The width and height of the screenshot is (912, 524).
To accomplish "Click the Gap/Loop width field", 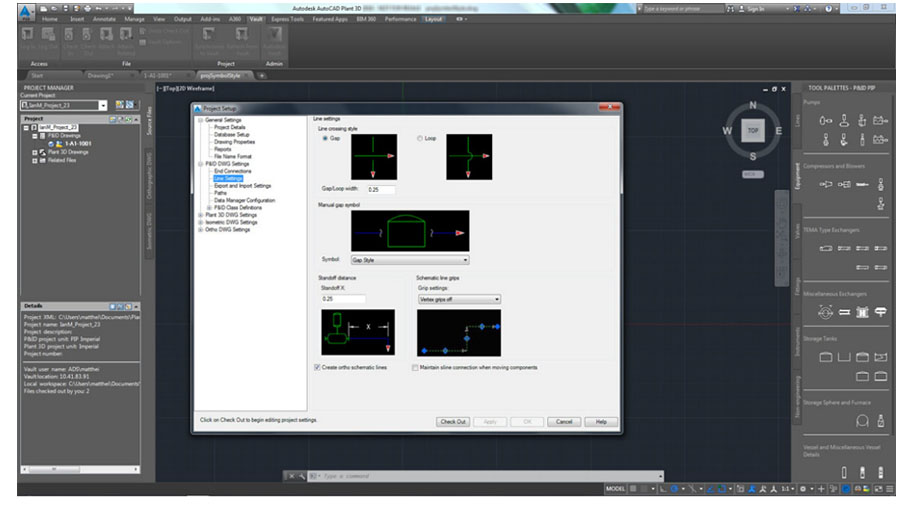I will (x=380, y=190).
